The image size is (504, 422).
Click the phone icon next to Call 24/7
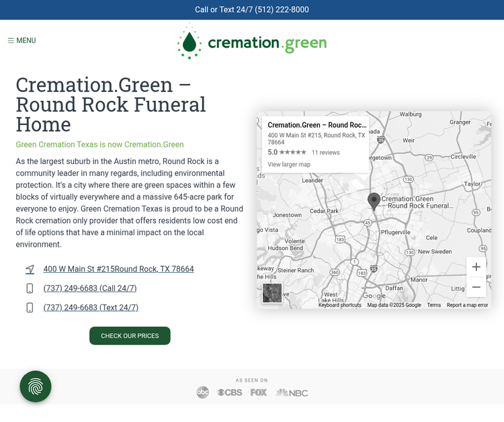pos(30,288)
